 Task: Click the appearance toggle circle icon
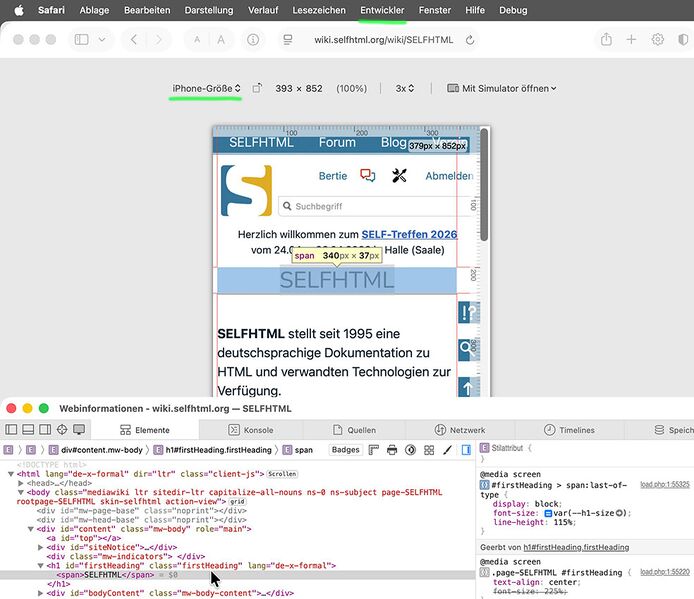[410, 450]
